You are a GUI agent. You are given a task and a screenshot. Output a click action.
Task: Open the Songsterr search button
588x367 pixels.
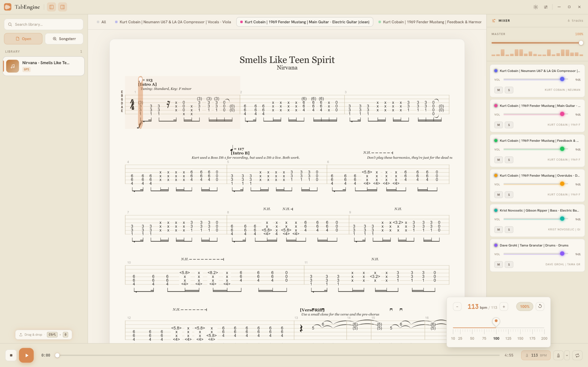[x=64, y=39]
